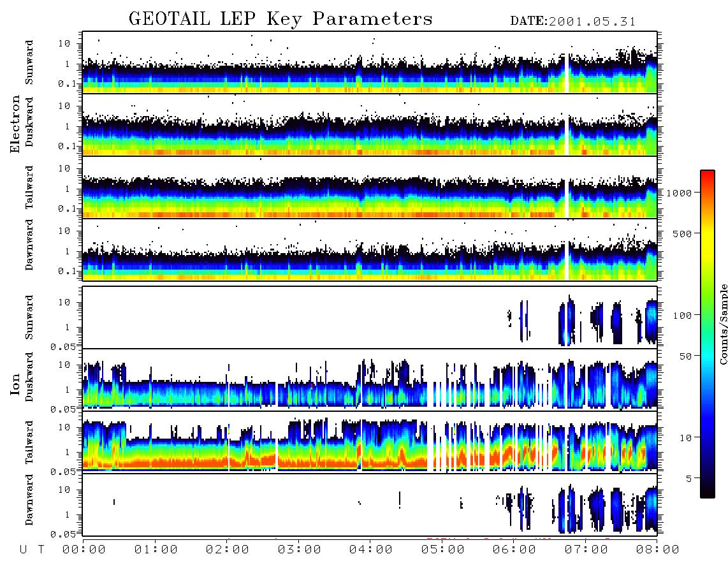Click the 'U T' time axis label

33,550
